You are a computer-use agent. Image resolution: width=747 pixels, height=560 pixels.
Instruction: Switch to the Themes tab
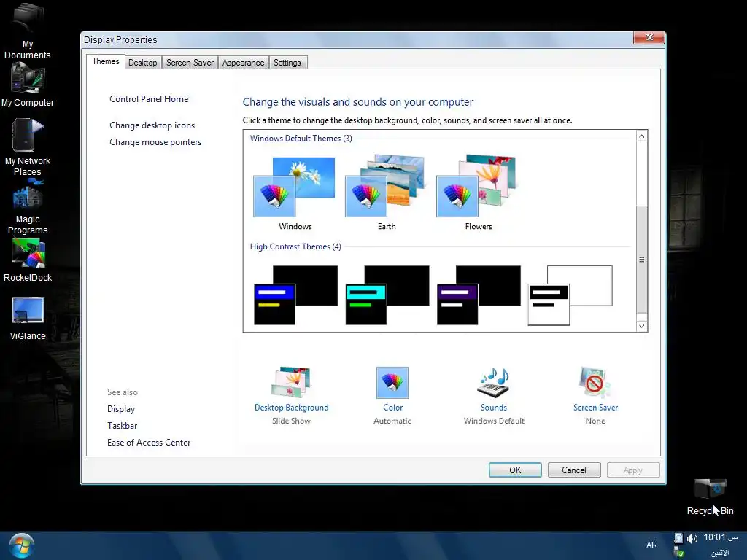(105, 61)
